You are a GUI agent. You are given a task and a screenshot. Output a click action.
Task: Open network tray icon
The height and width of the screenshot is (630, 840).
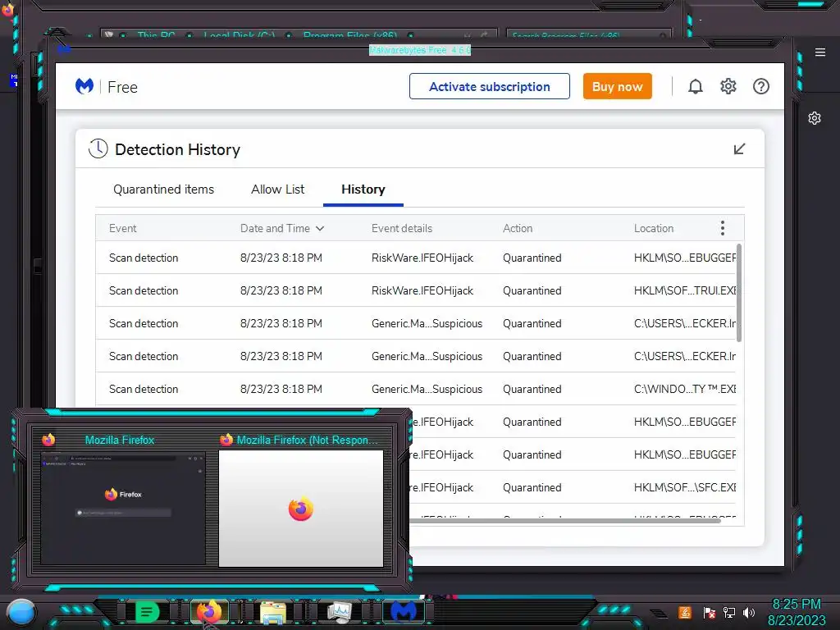[729, 613]
